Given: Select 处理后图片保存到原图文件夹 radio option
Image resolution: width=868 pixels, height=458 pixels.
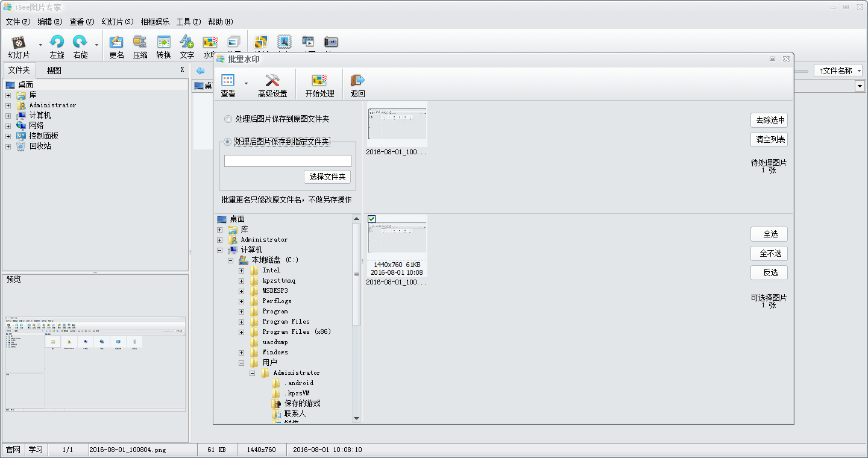Looking at the screenshot, I should [x=228, y=119].
